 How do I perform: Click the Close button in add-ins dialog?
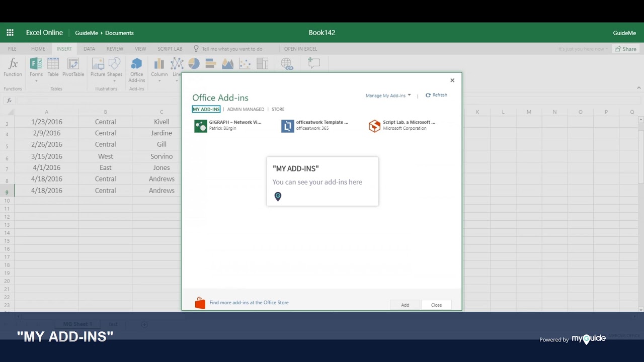(436, 305)
